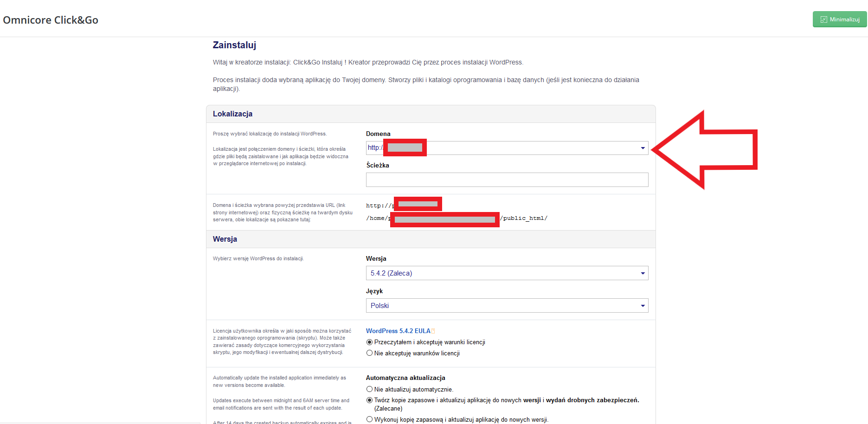
Task: Choose 'Wykonuj kopię zapasową i aktualizuj' option
Action: tap(370, 420)
